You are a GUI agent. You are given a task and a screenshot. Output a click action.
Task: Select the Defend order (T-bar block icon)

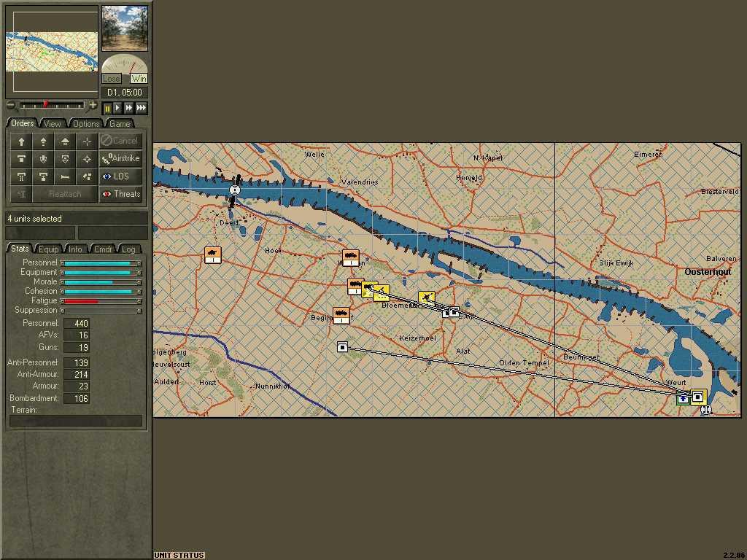21,158
